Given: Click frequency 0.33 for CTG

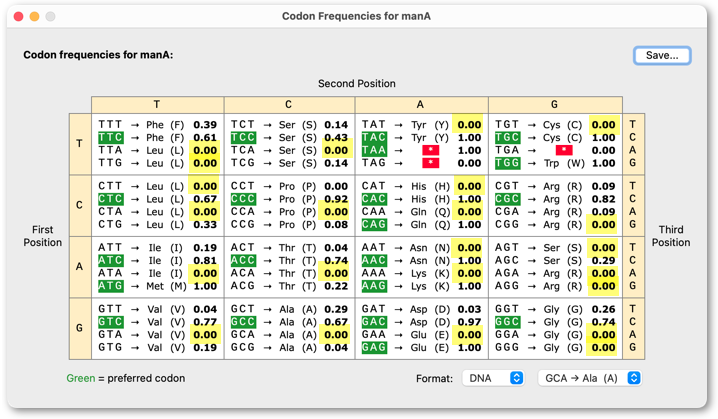Looking at the screenshot, I should [205, 225].
